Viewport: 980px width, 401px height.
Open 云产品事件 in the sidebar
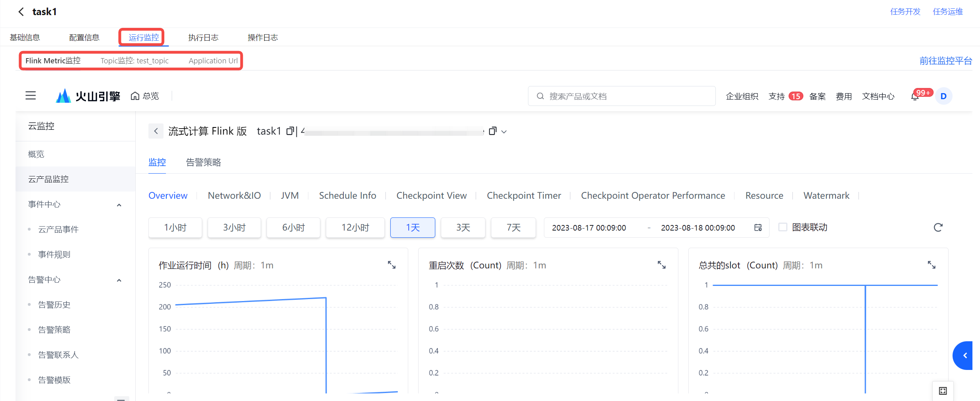(58, 229)
